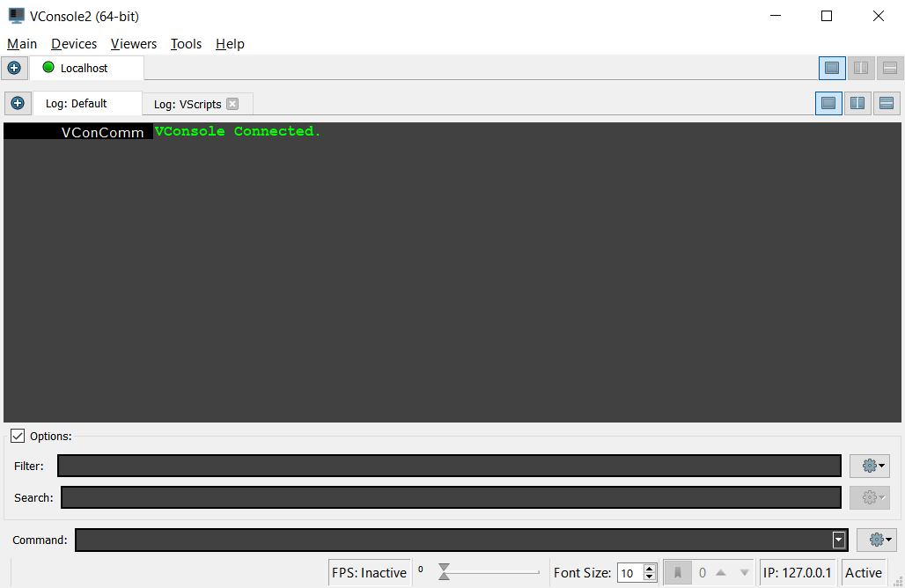The width and height of the screenshot is (905, 588).
Task: Click the 'VConsole Connected.' log line
Action: [237, 131]
